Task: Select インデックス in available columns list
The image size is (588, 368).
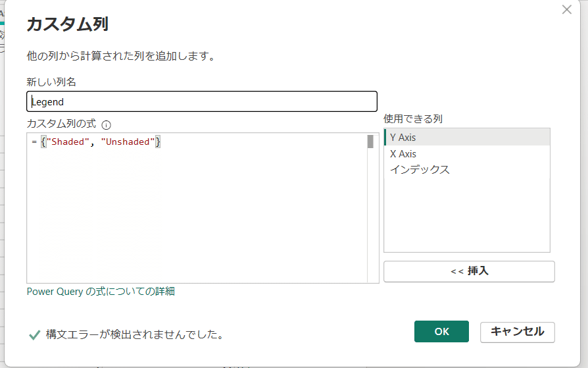Action: click(x=467, y=170)
